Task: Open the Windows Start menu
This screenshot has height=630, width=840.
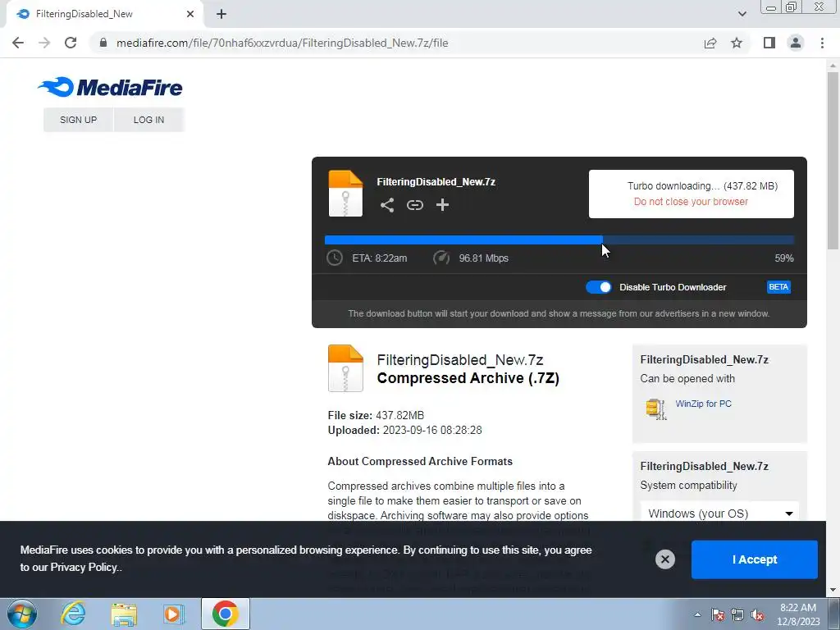Action: pos(22,614)
